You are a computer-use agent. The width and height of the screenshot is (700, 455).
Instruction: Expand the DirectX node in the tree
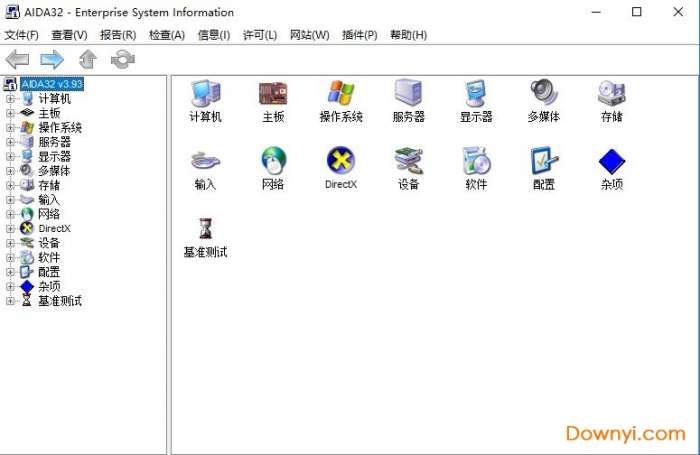10,228
